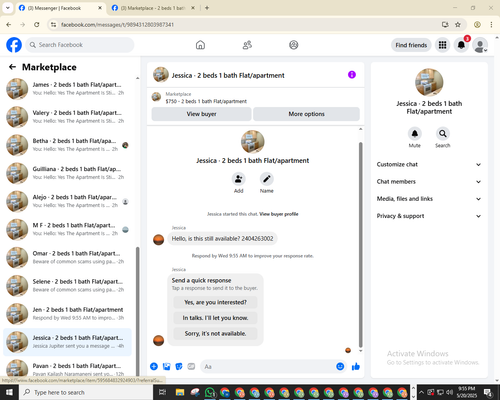Open Chrome's three-dot menu

[x=491, y=25]
